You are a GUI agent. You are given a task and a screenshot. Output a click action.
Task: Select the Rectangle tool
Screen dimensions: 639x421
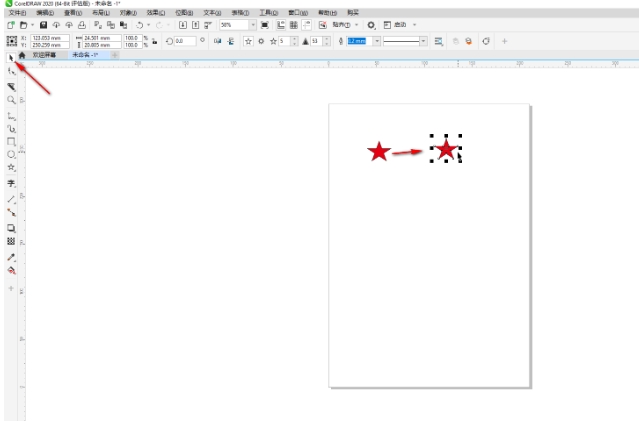(x=11, y=142)
